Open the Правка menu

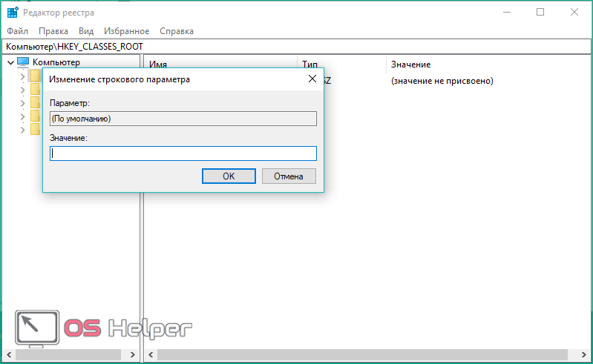(53, 31)
